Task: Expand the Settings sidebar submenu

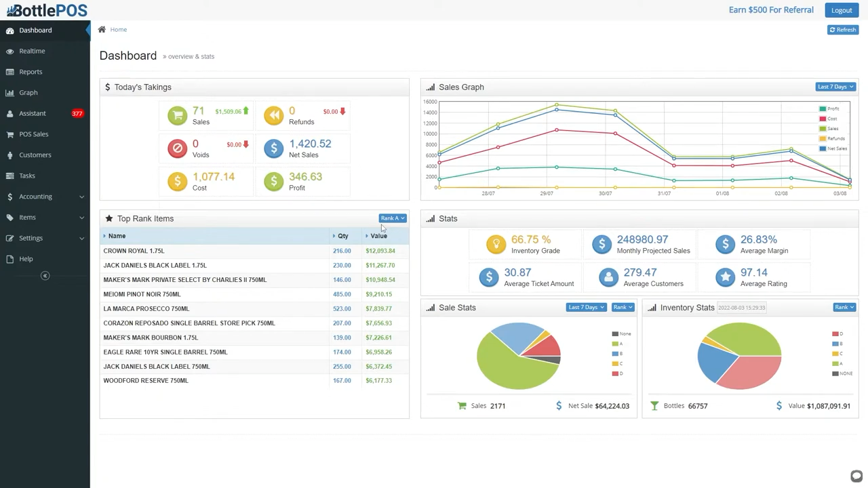Action: click(x=45, y=239)
